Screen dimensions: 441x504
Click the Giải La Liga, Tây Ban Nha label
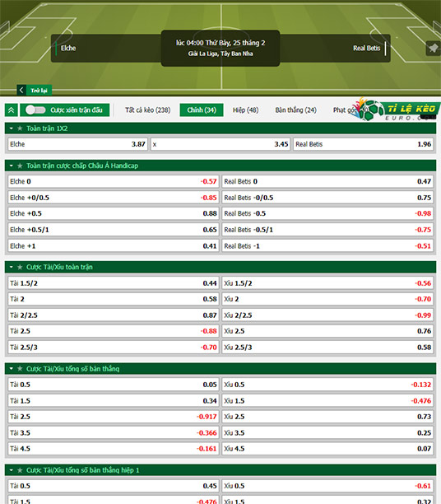pos(220,54)
